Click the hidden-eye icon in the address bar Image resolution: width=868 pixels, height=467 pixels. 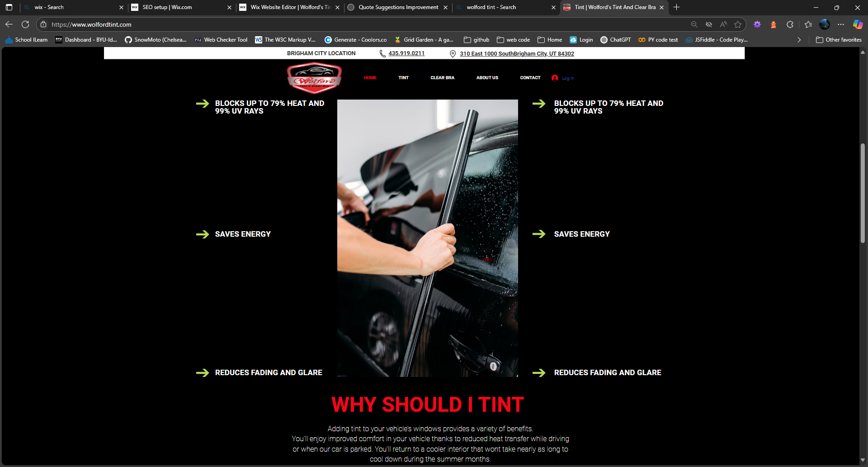(708, 24)
